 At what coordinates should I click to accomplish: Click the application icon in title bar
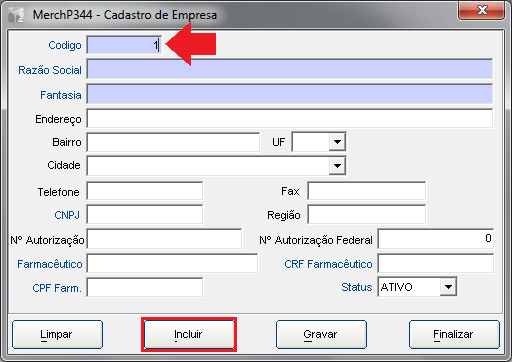click(x=16, y=15)
